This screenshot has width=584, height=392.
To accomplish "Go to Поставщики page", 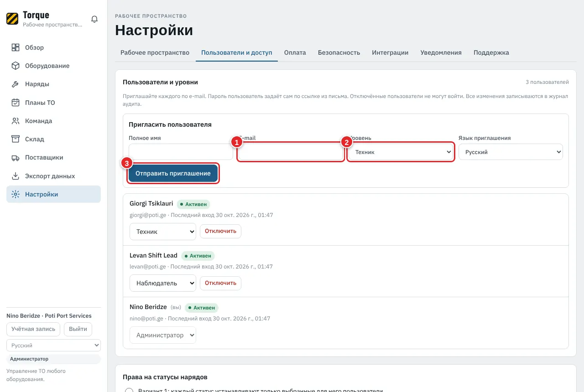I will click(53, 158).
